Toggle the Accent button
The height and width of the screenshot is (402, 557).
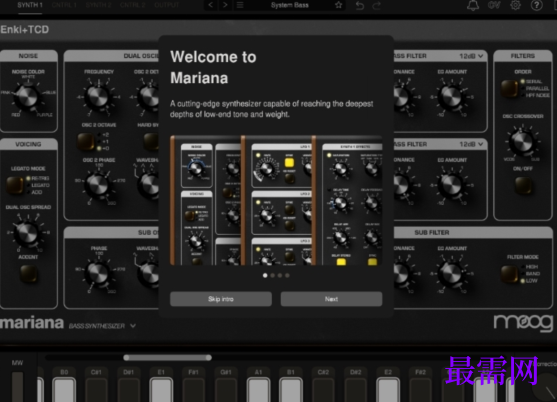28,274
